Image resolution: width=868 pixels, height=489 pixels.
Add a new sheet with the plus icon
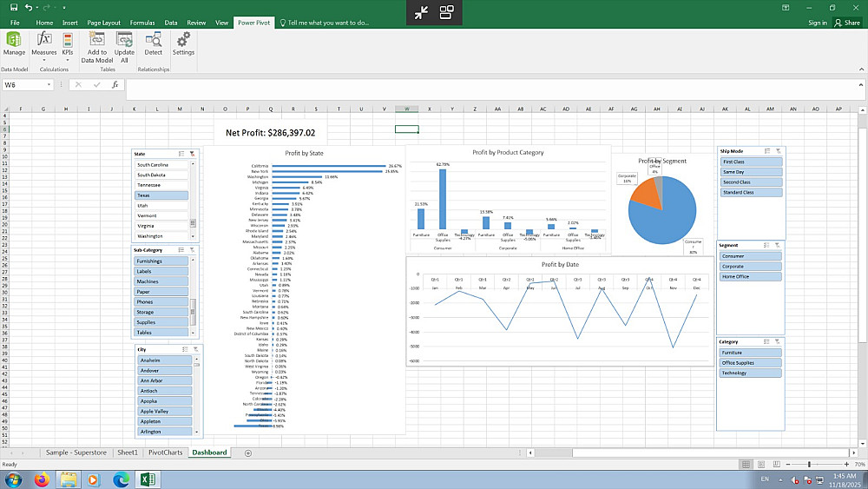point(248,453)
